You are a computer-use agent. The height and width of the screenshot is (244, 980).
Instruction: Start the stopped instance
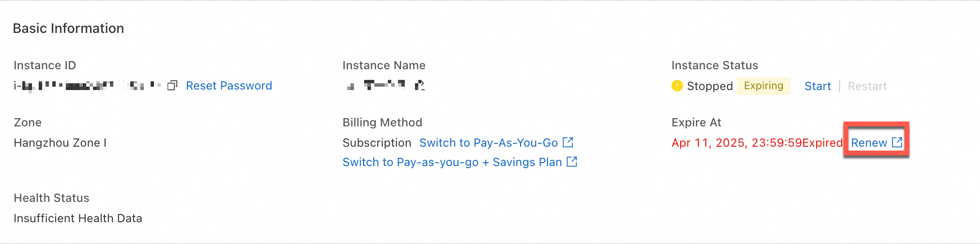818,86
